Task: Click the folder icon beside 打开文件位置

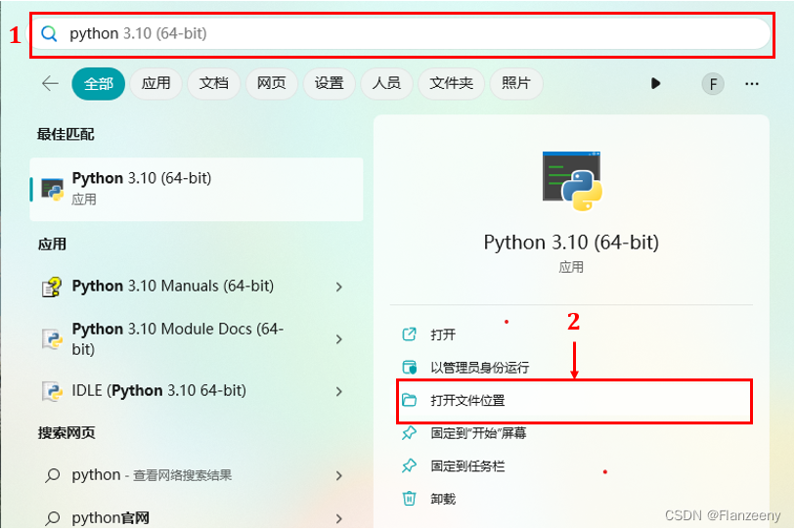Action: 409,400
